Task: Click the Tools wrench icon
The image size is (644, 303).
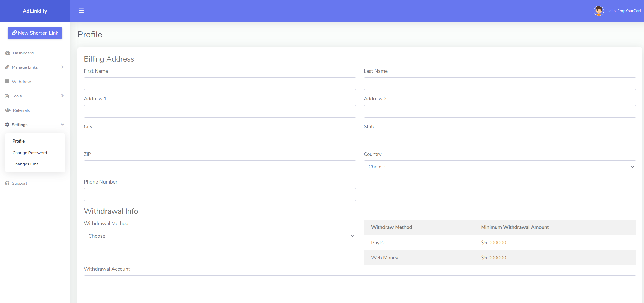Action: pos(7,96)
